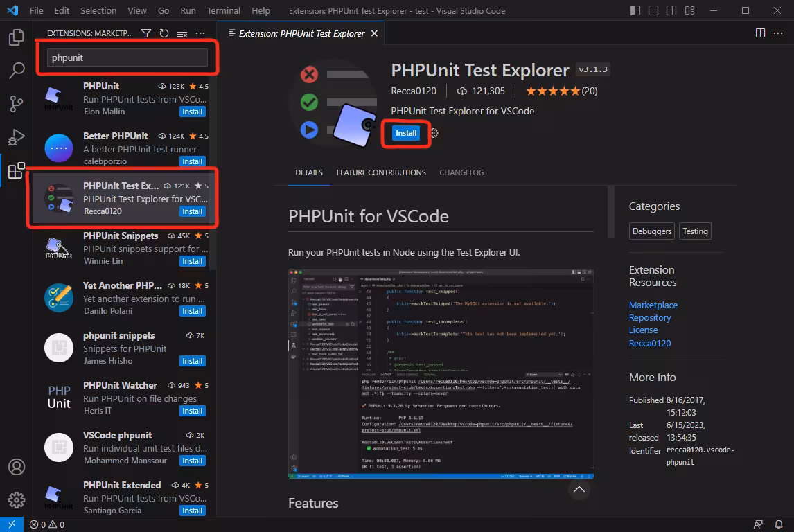
Task: Select the Debuggers category tag
Action: point(652,231)
